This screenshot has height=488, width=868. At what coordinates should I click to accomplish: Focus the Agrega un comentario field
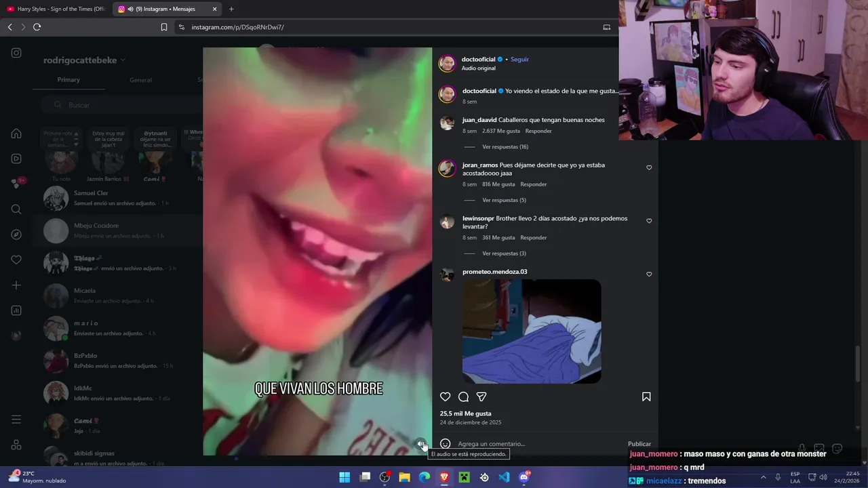click(539, 444)
